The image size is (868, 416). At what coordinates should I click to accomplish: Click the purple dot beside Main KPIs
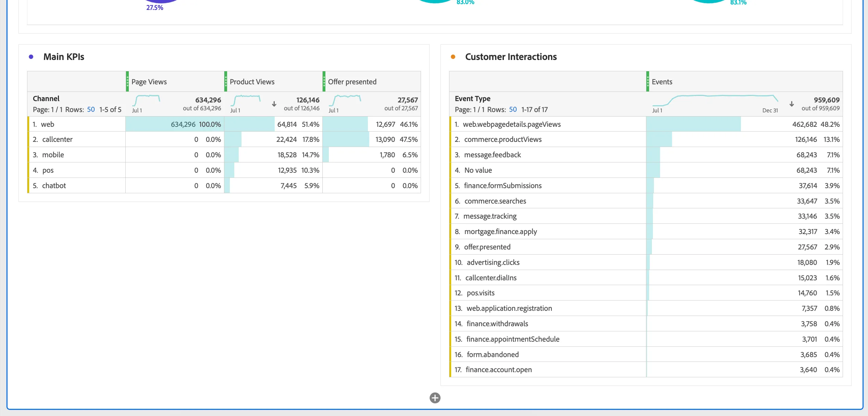[31, 57]
